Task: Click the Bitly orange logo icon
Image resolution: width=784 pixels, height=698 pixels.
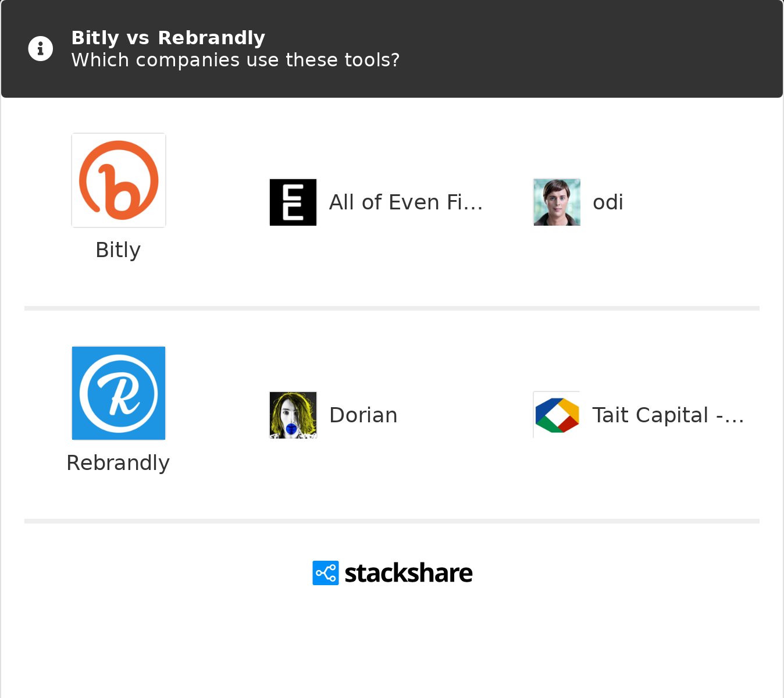Action: point(119,180)
